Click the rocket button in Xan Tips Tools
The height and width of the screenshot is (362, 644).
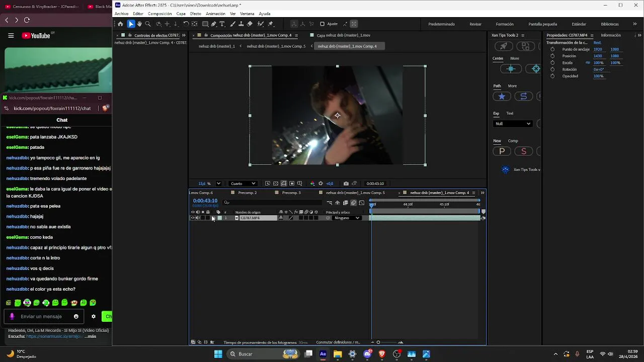(504, 46)
